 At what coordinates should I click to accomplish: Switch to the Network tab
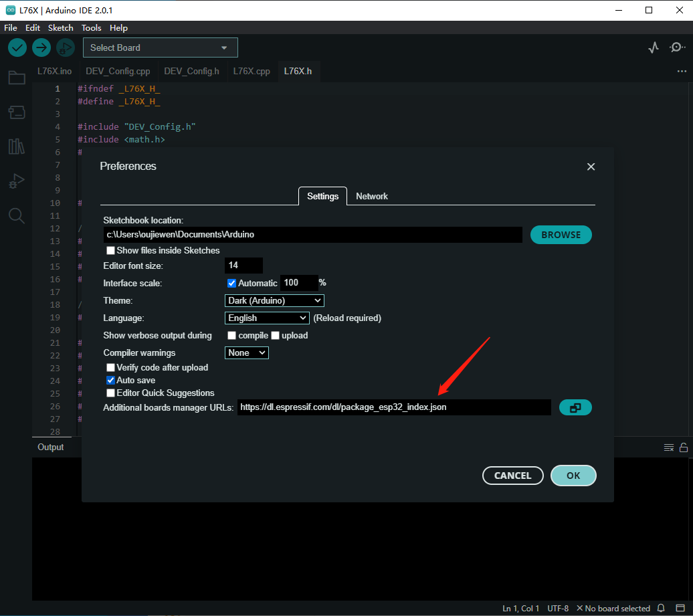click(x=372, y=196)
